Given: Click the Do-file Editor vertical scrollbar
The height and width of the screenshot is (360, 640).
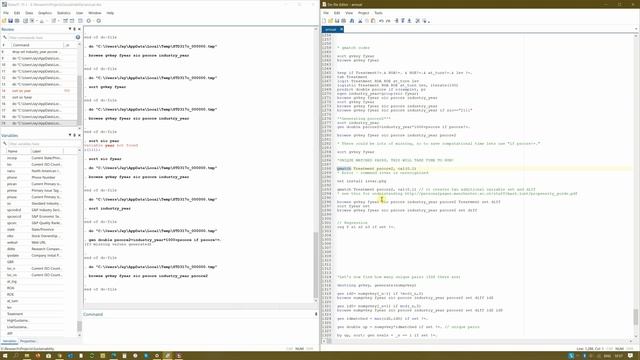Looking at the screenshot, I should [x=636, y=317].
